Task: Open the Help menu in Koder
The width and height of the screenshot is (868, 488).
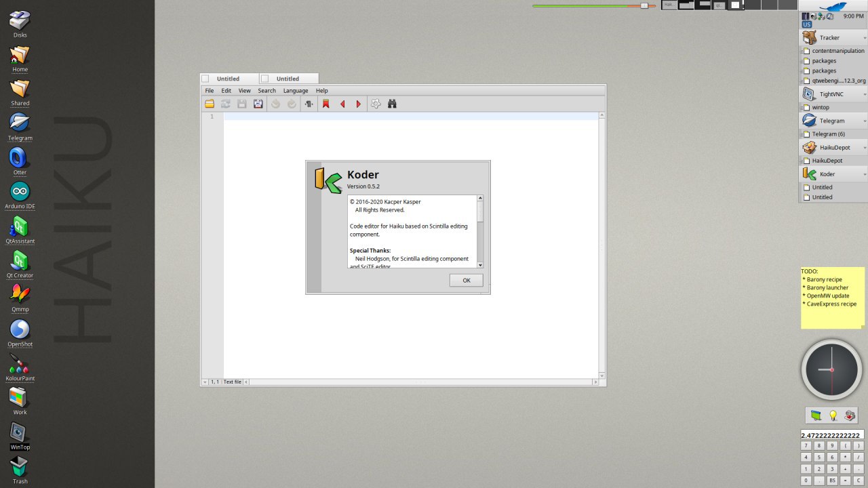Action: (x=321, y=90)
